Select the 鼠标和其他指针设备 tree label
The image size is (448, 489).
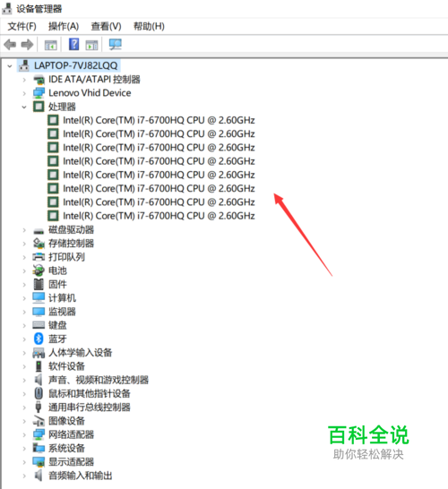(90, 393)
